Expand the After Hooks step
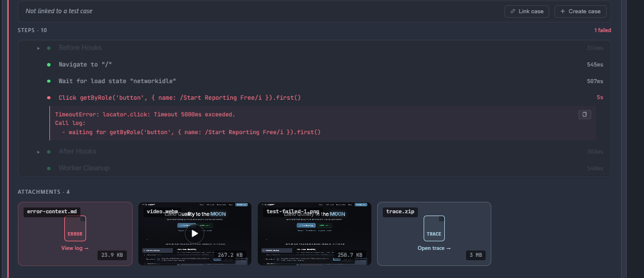This screenshot has height=278, width=644. 38,152
